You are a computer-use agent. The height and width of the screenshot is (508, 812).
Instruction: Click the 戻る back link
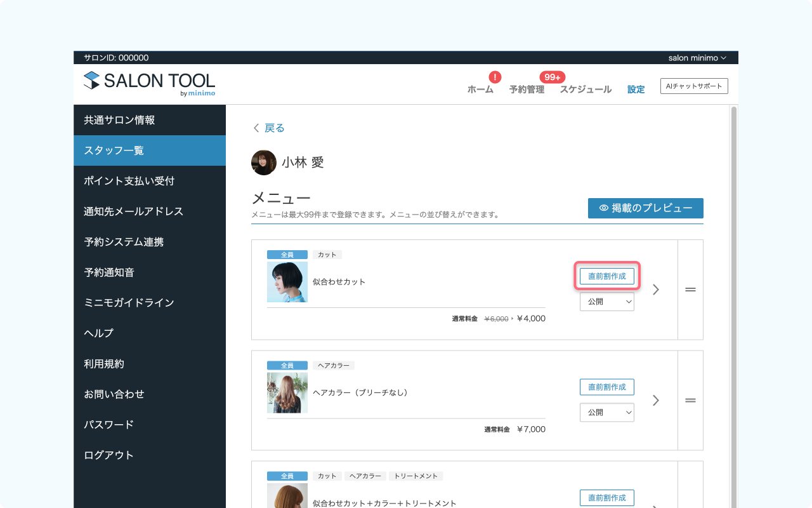click(269, 128)
